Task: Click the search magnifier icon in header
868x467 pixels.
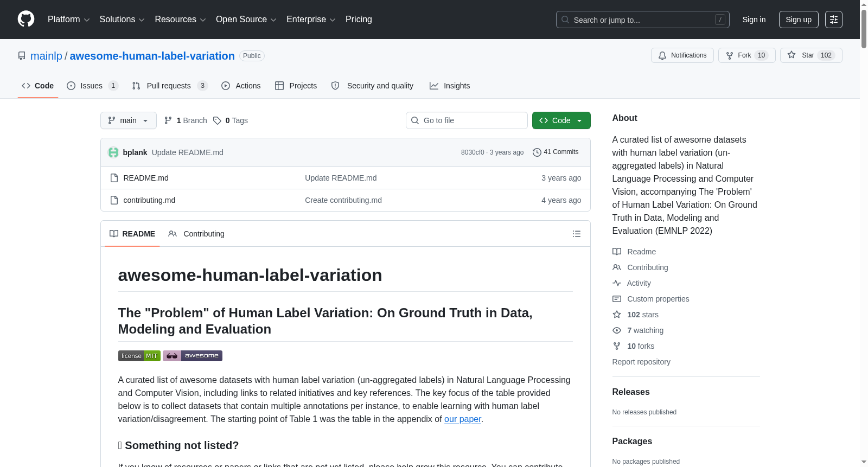Action: 565,20
